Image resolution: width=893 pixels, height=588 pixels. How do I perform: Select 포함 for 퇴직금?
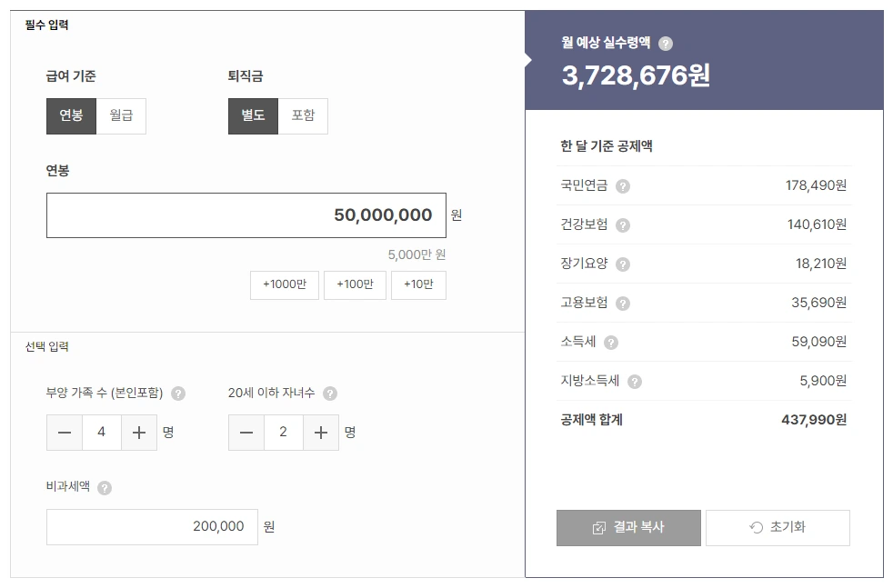(x=302, y=115)
